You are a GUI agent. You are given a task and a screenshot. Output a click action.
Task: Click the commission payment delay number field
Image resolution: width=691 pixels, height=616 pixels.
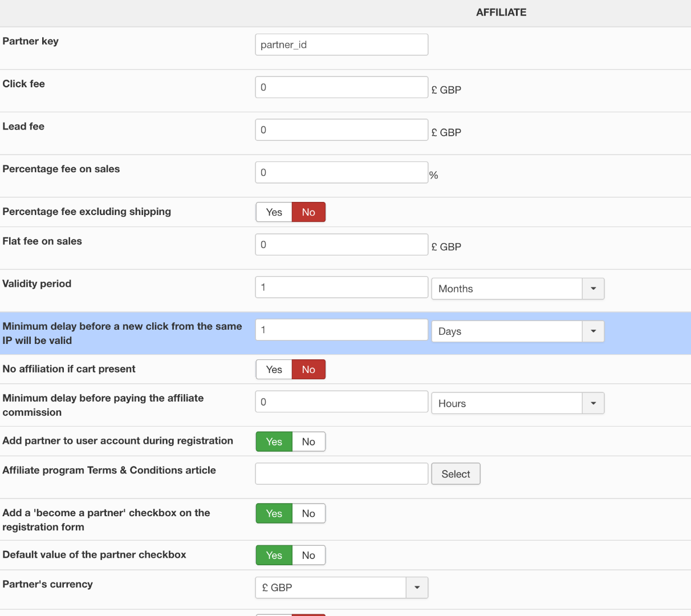(x=342, y=402)
